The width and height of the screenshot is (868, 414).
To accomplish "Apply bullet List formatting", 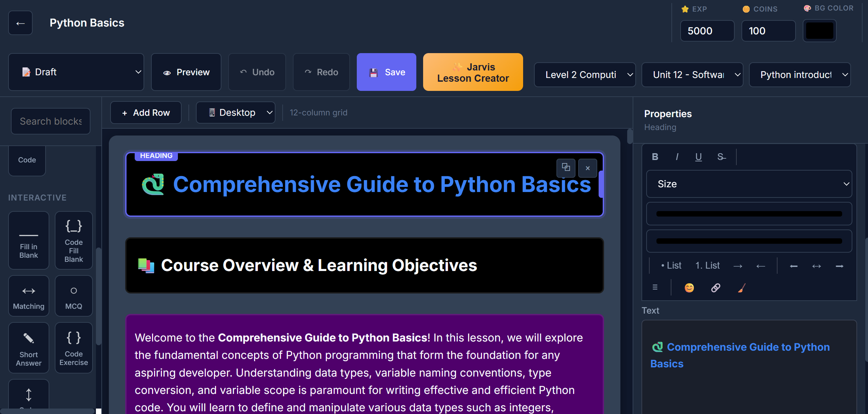I will (x=671, y=266).
